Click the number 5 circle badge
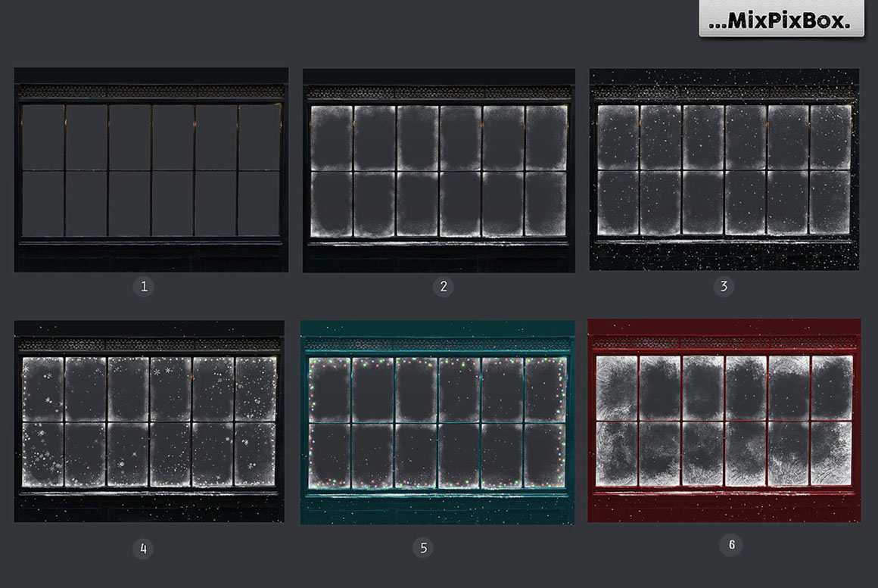Screen dimensions: 878x588 coord(424,548)
